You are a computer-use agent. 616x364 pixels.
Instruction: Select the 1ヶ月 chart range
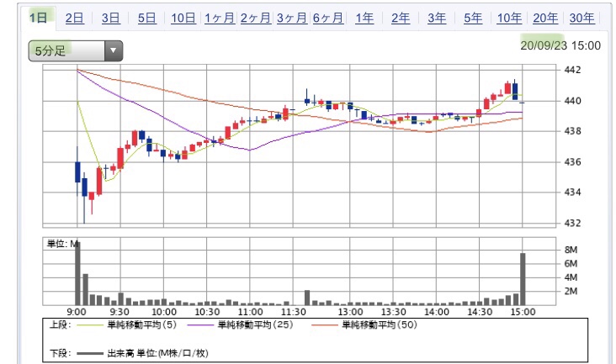coord(220,18)
